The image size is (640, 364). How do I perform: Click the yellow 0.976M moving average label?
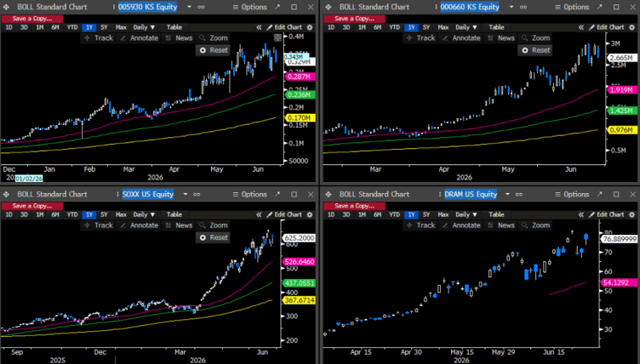coord(621,130)
